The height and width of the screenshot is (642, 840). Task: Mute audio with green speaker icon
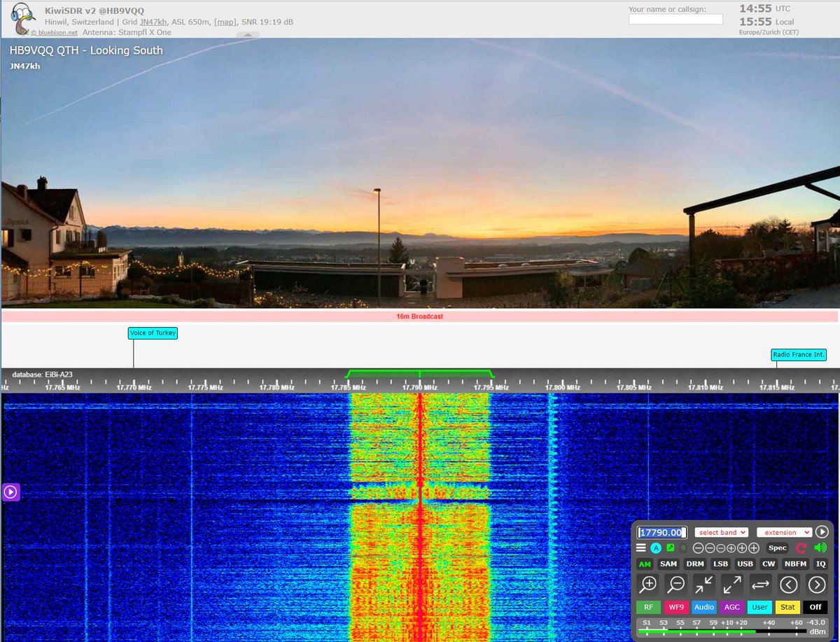[x=820, y=548]
